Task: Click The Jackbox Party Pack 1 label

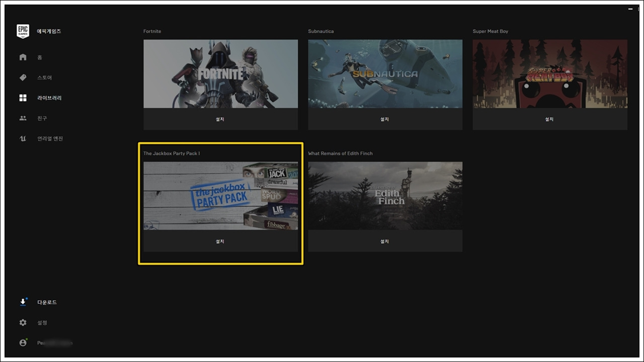Action: 172,153
